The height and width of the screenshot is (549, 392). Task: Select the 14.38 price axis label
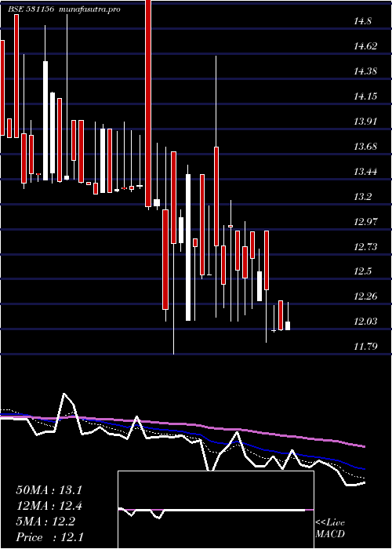(x=365, y=71)
